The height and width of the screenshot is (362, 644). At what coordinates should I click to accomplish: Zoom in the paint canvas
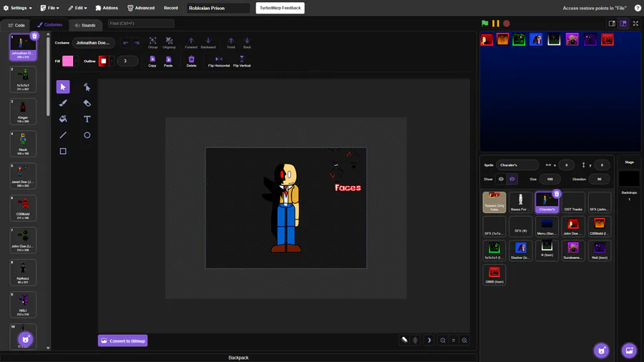pos(464,341)
